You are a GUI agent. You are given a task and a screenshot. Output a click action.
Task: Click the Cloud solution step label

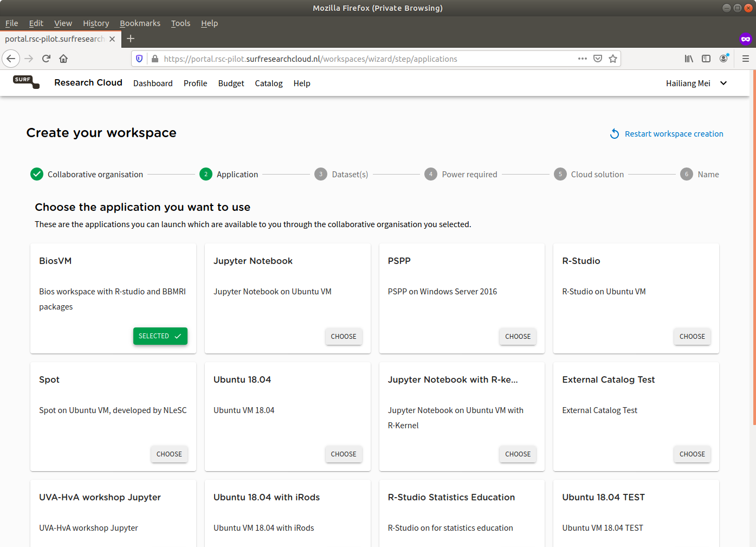pos(597,175)
